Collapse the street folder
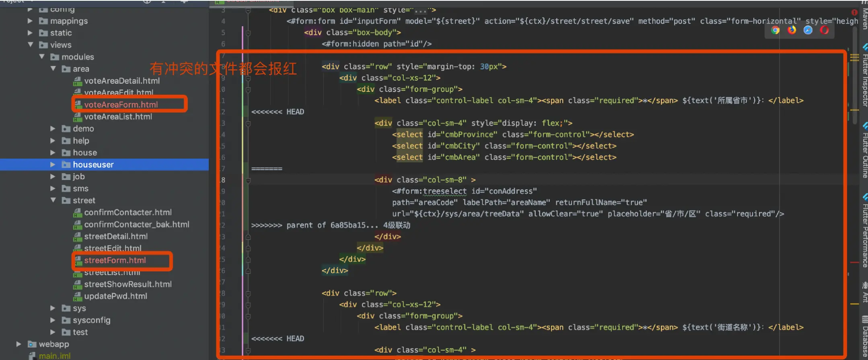Viewport: 868px width, 360px height. (53, 200)
